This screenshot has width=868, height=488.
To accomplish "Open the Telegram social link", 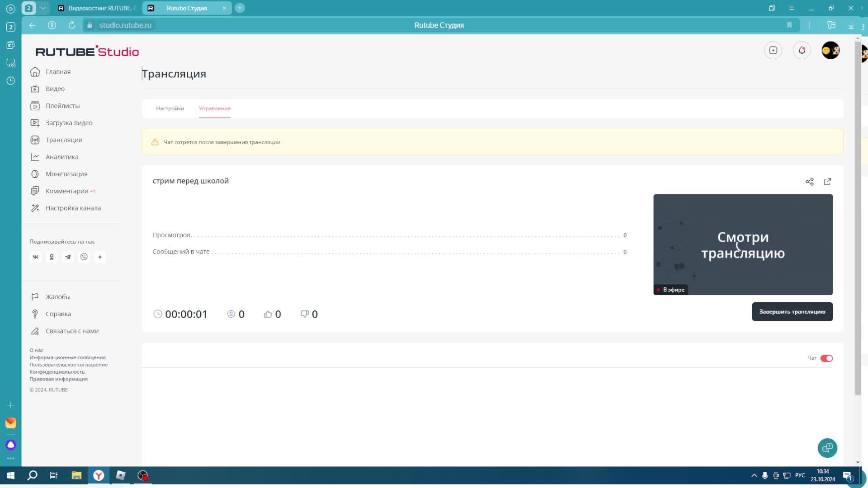I will (x=68, y=257).
